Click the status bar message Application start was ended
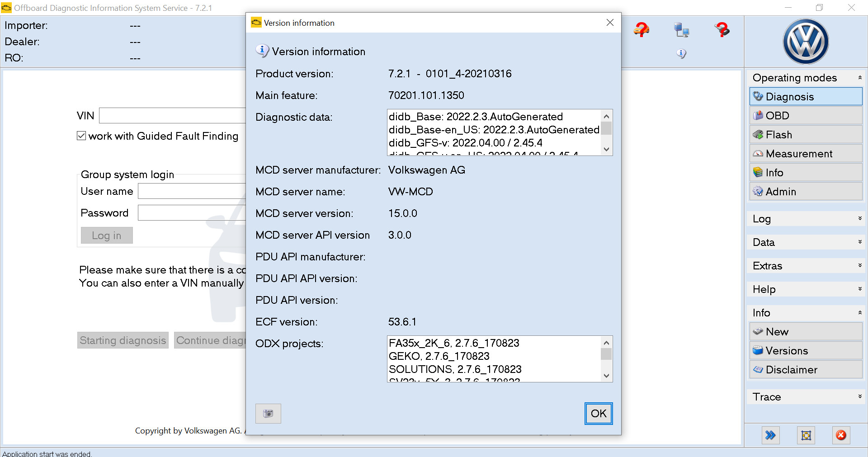Screen dimensions: 868x457 [x=47, y=453]
